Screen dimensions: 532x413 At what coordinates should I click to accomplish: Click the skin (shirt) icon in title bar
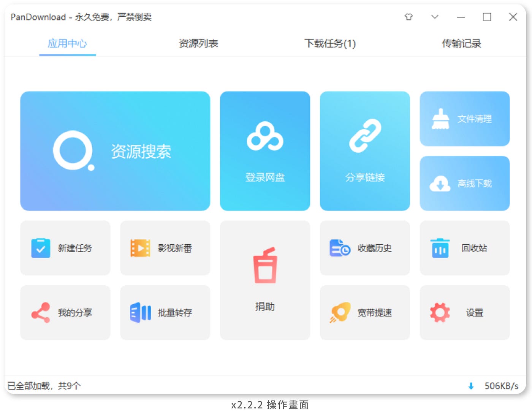click(x=408, y=17)
